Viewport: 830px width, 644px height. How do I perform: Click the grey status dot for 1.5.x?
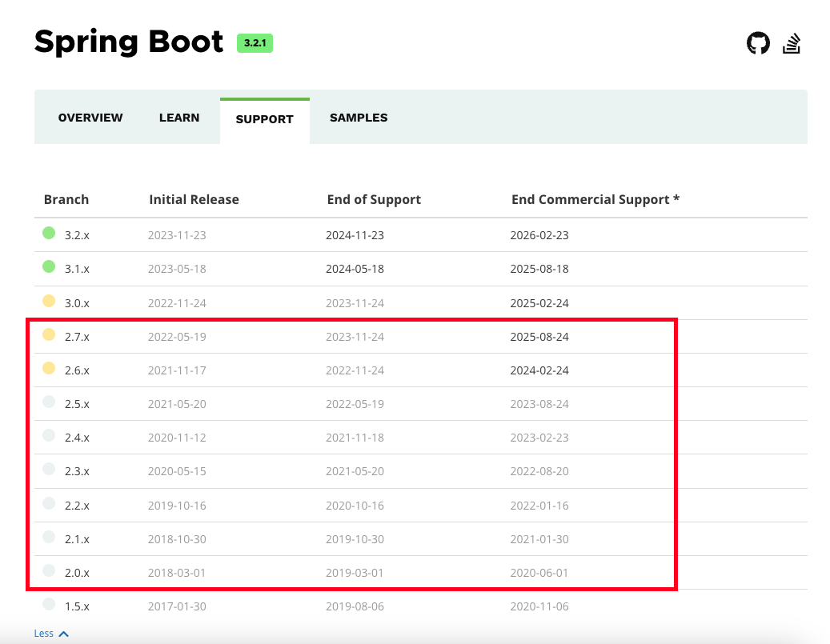pos(49,604)
